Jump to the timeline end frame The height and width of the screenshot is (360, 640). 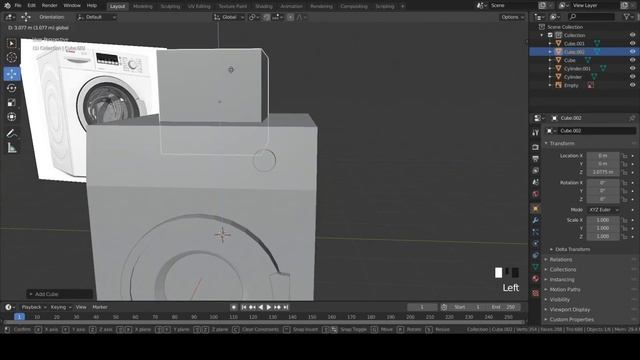286,307
